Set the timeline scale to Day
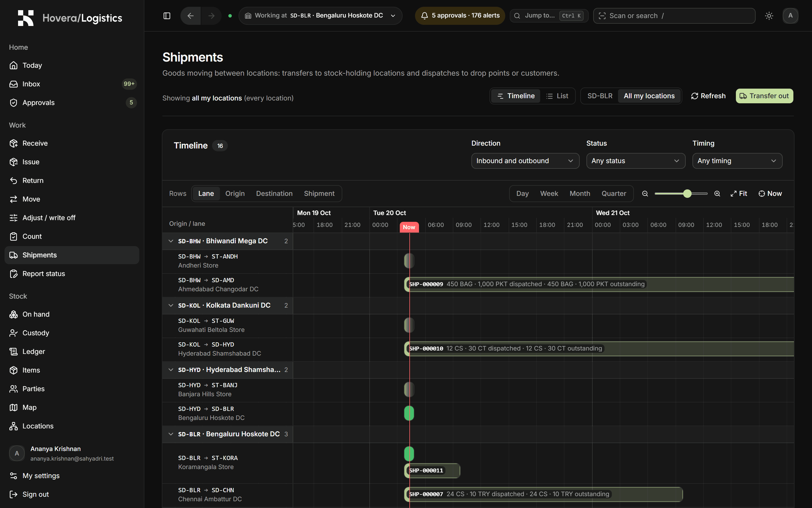Image resolution: width=812 pixels, height=508 pixels. pos(522,194)
